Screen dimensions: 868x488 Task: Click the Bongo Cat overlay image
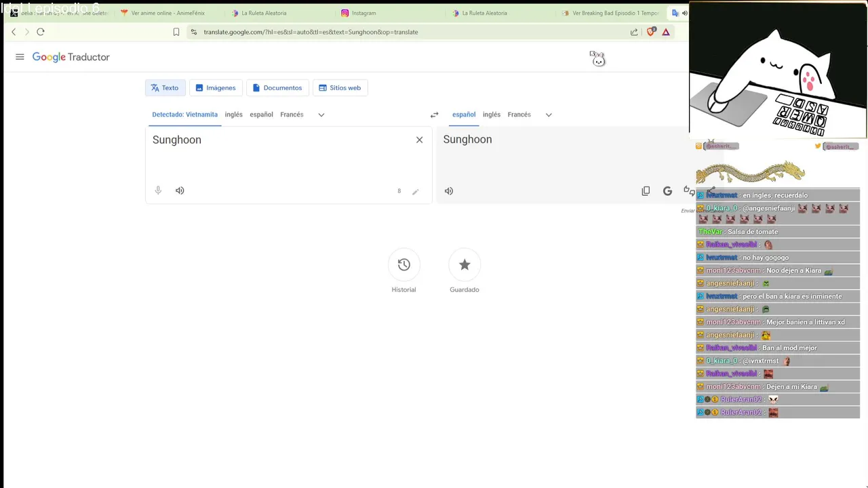(x=778, y=69)
